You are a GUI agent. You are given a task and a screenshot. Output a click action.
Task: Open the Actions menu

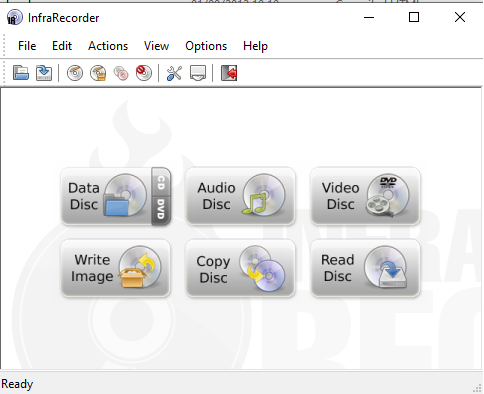click(108, 46)
